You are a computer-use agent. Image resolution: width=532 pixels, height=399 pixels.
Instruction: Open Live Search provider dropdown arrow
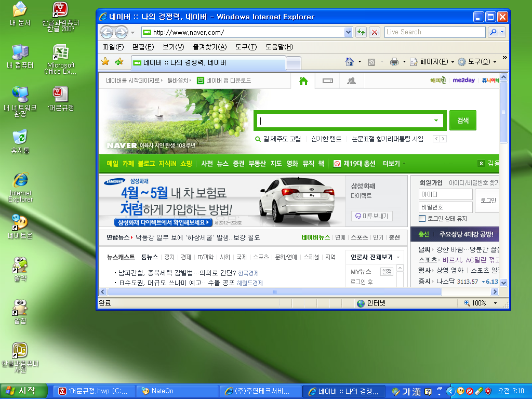(x=502, y=32)
